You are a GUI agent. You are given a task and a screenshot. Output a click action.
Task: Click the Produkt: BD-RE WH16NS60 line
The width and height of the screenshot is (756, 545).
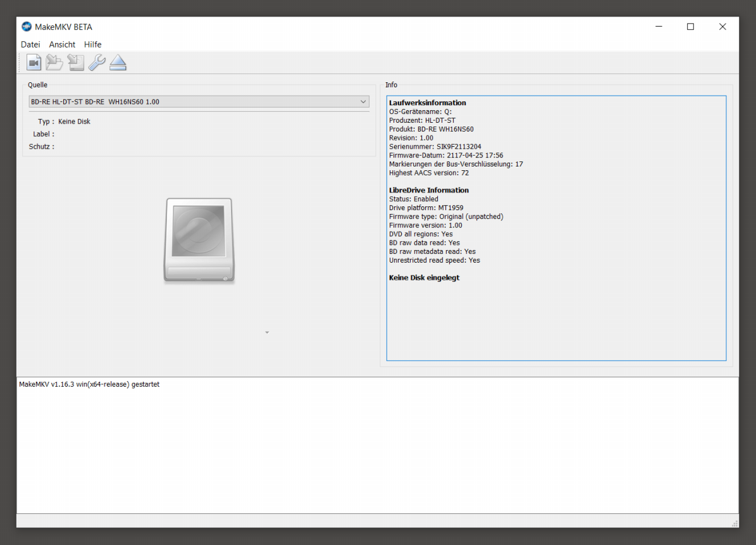coord(431,129)
